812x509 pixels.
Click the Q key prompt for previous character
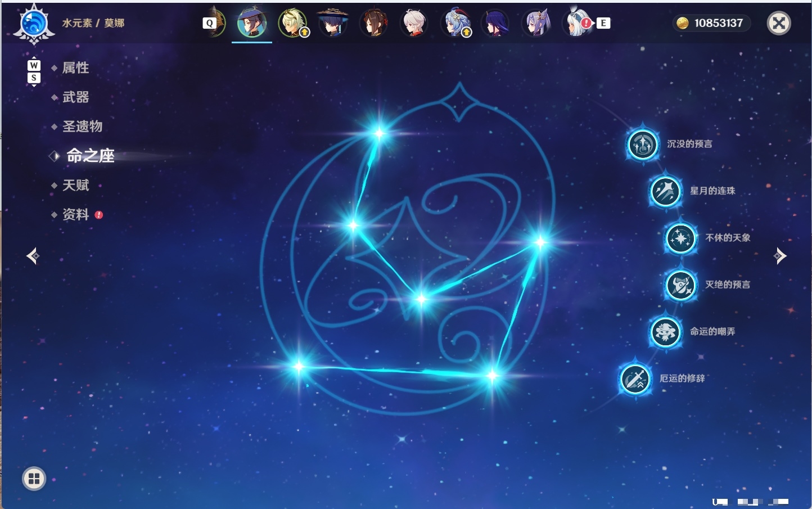pyautogui.click(x=209, y=23)
